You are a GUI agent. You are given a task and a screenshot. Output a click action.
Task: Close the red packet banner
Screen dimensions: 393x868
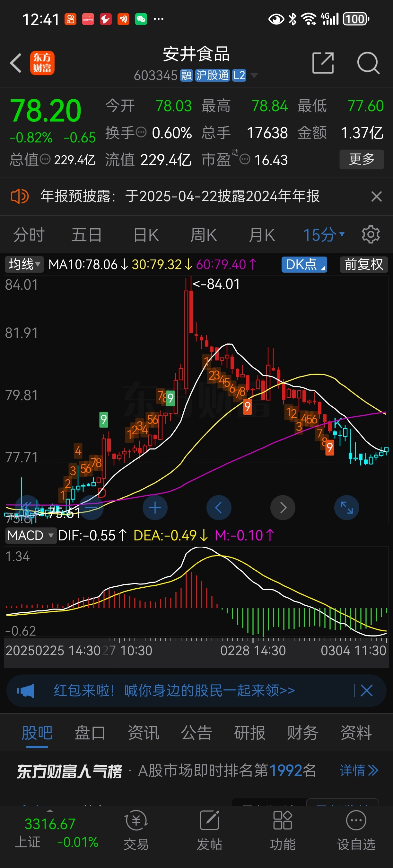tap(366, 691)
